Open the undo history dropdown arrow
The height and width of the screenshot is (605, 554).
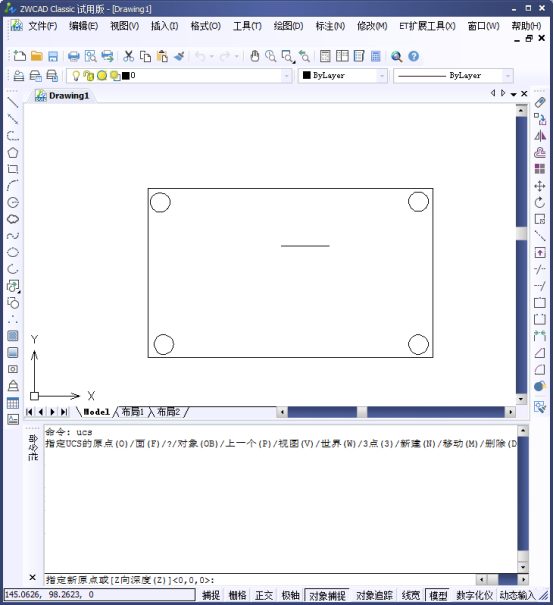click(211, 56)
